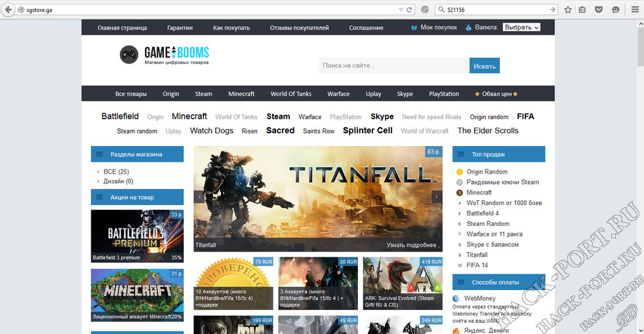
Task: Open the 10 Аккаунтов product card
Action: click(233, 283)
